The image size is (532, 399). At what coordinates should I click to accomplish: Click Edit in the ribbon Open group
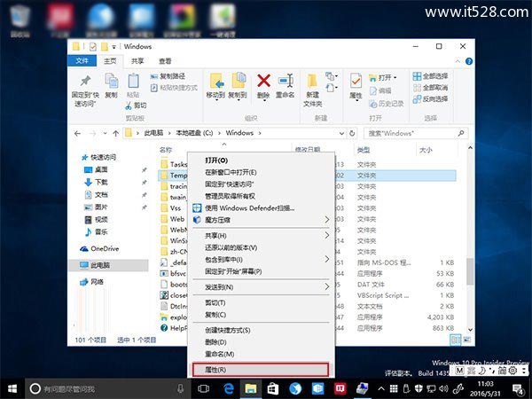(x=380, y=90)
